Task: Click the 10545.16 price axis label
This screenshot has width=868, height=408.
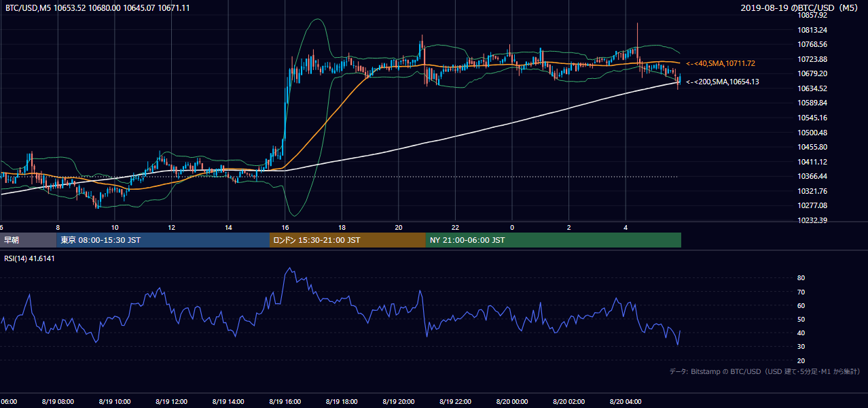Action: tap(812, 118)
